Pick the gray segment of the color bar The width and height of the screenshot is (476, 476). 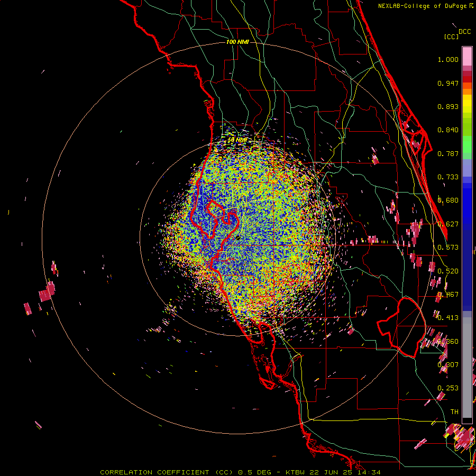pyautogui.click(x=467, y=368)
